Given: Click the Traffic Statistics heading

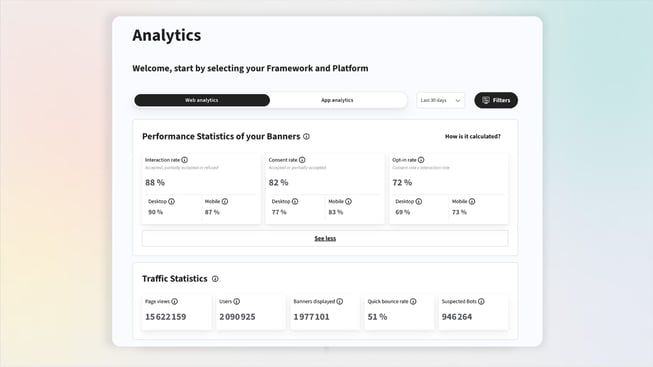Looking at the screenshot, I should pos(174,279).
